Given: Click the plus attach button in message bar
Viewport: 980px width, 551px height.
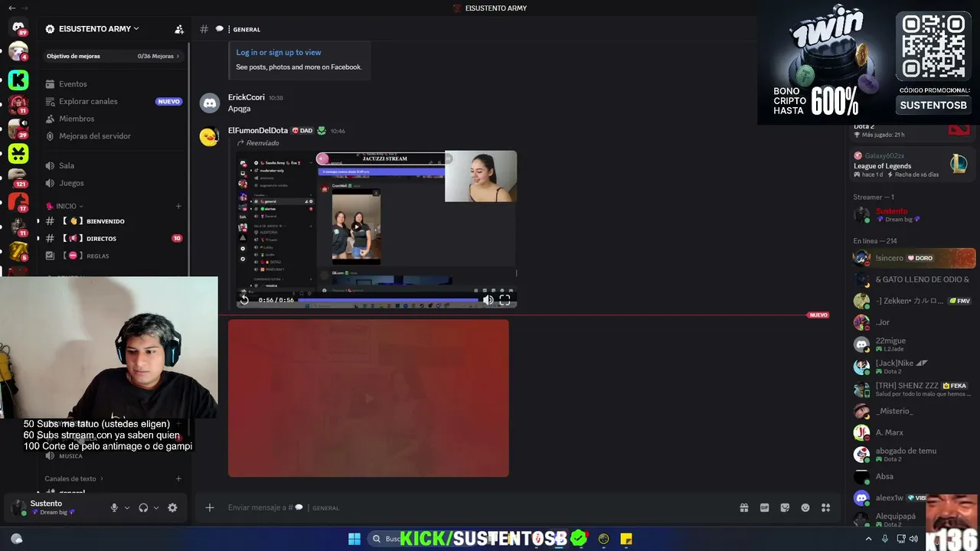Looking at the screenshot, I should pos(209,507).
